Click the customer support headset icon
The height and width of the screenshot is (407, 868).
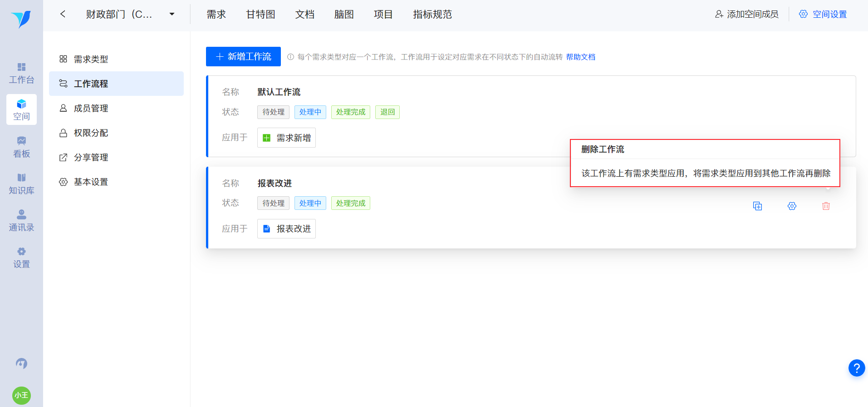[x=21, y=363]
